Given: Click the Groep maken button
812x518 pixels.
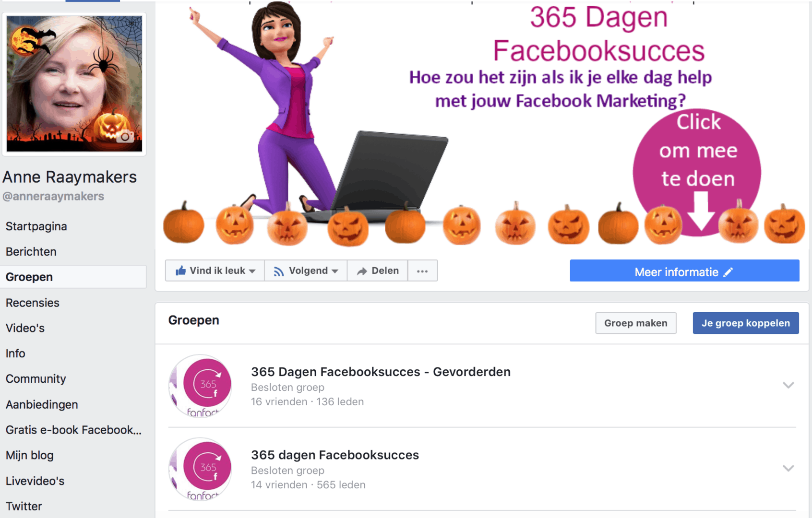Looking at the screenshot, I should tap(636, 323).
